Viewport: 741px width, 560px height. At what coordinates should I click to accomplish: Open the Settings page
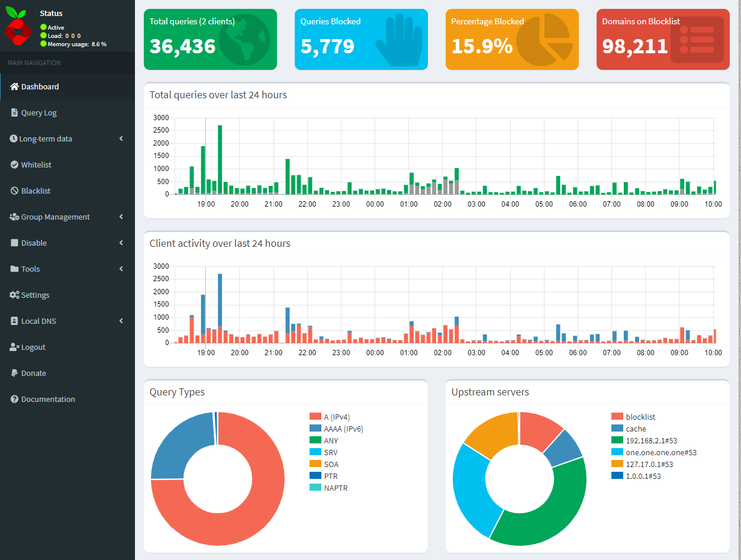point(67,295)
